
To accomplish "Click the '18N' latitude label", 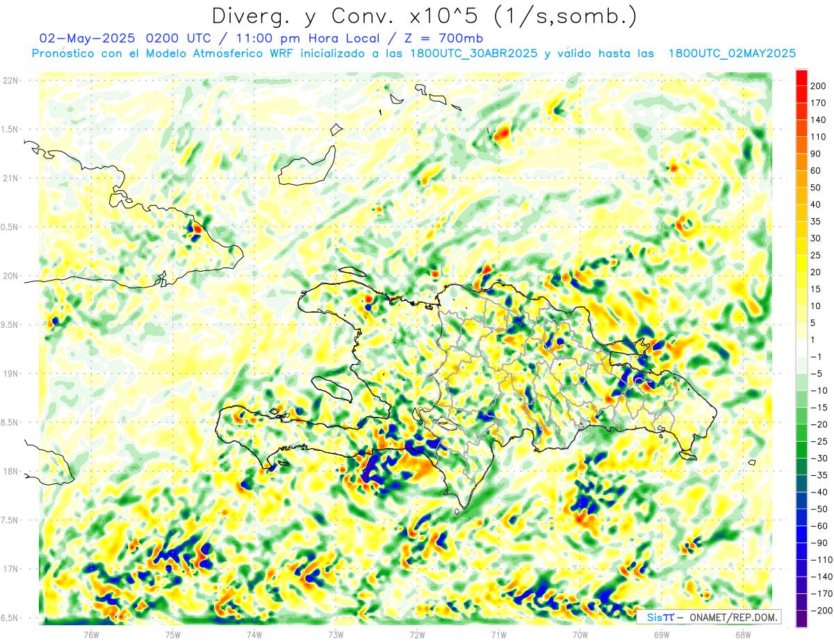I will click(10, 472).
